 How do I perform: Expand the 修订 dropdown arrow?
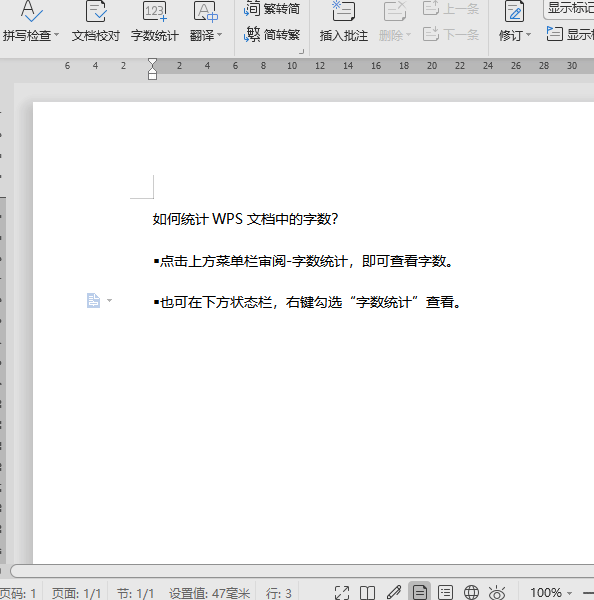point(529,35)
